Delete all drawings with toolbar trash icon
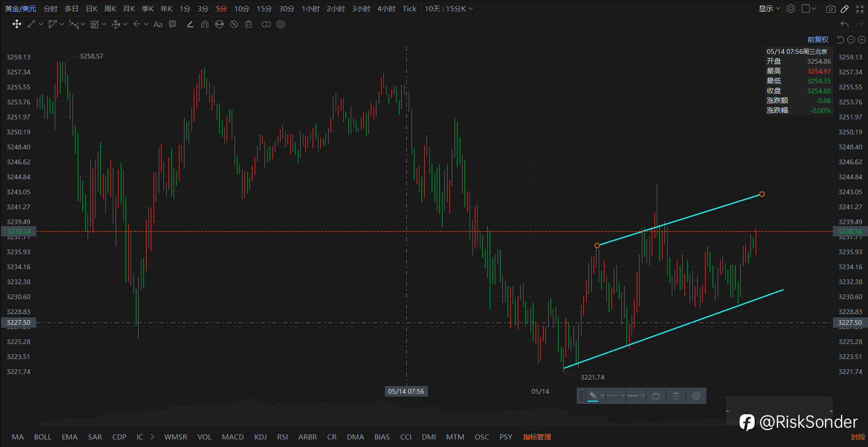Image resolution: width=868 pixels, height=447 pixels. 249,24
